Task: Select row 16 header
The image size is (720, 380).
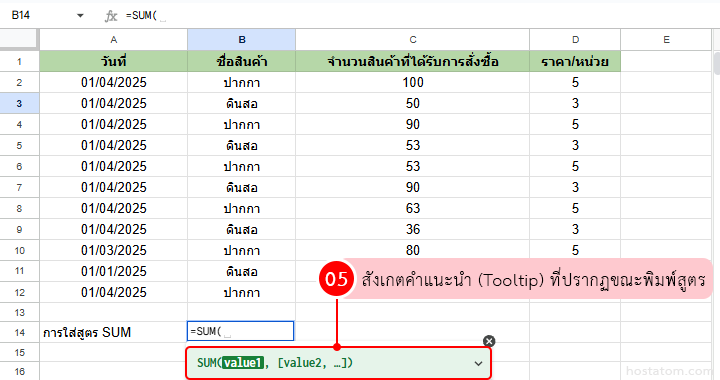Action: pyautogui.click(x=19, y=371)
